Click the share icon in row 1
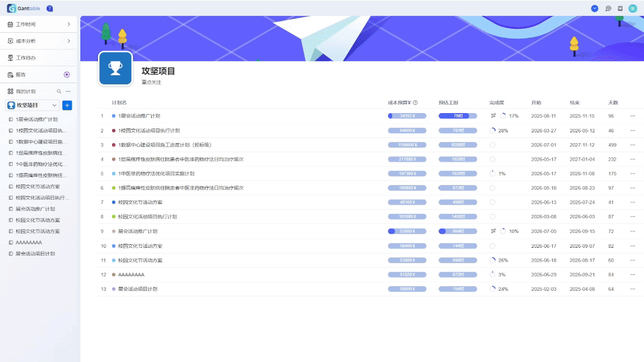Screen dimensions: 644x362 493,116
